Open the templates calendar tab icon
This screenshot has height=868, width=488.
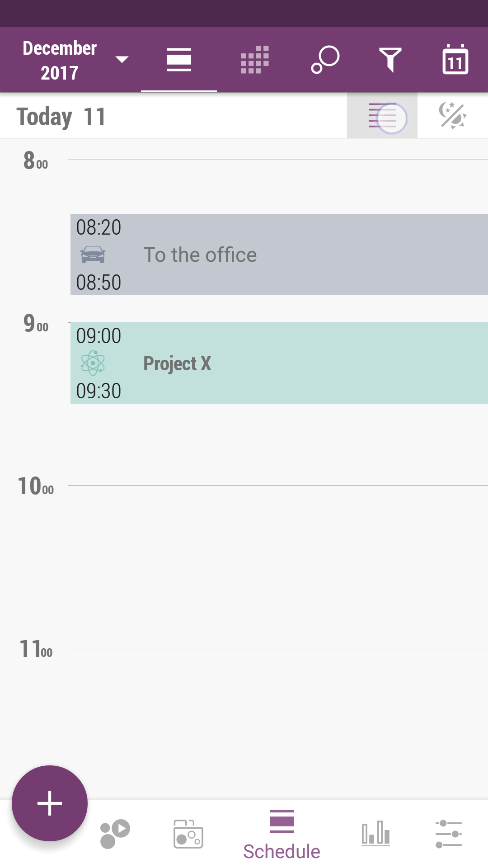(x=188, y=834)
